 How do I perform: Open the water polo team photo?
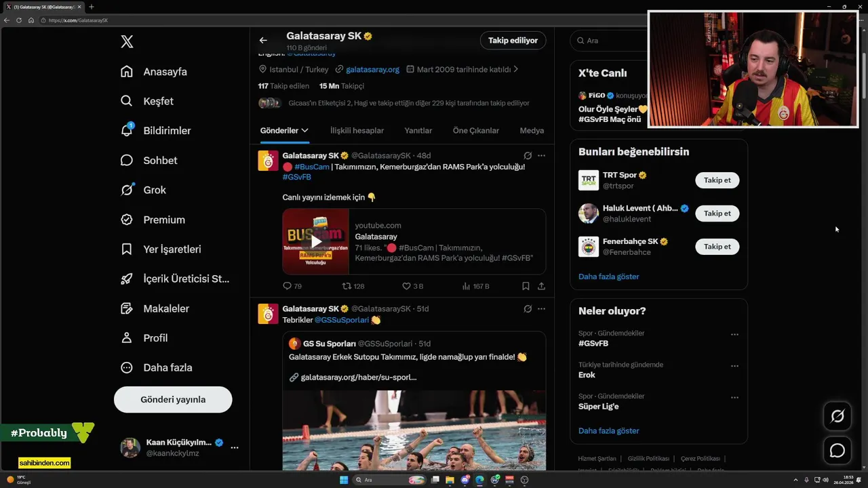point(414,430)
